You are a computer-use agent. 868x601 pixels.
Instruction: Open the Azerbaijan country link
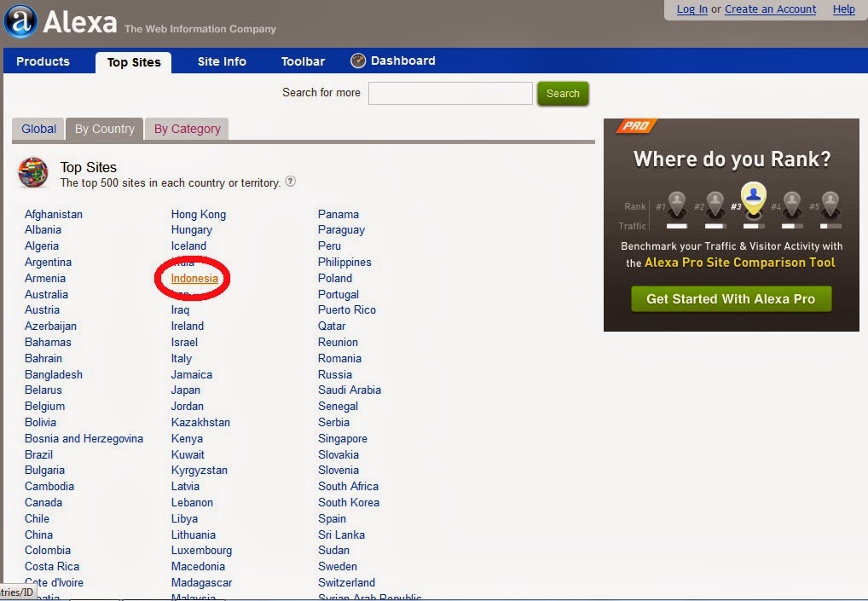tap(50, 326)
